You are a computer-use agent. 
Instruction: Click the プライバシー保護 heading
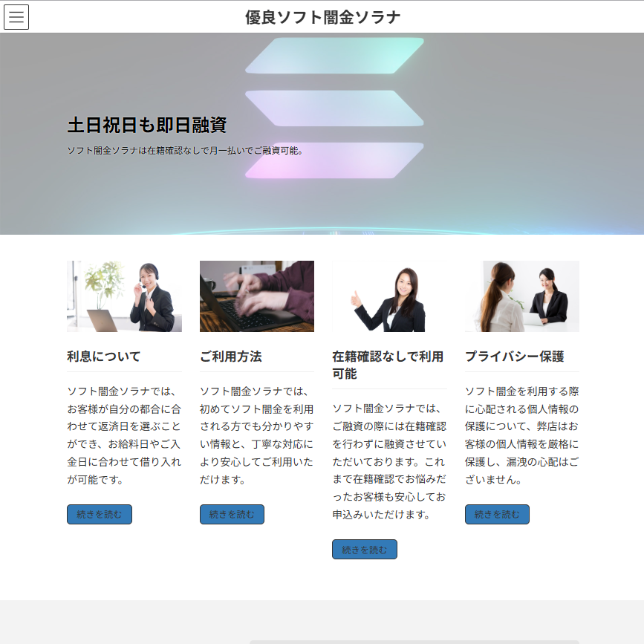click(x=515, y=356)
